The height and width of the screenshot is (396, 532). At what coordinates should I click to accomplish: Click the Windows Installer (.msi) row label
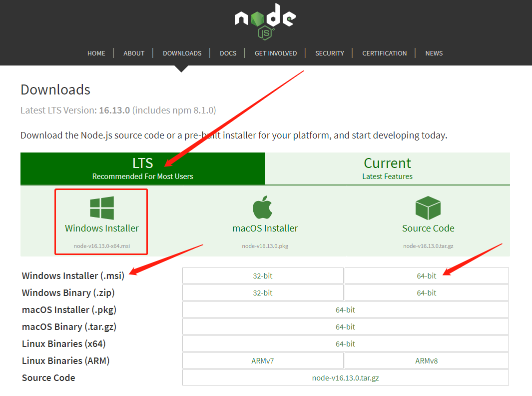tap(73, 276)
